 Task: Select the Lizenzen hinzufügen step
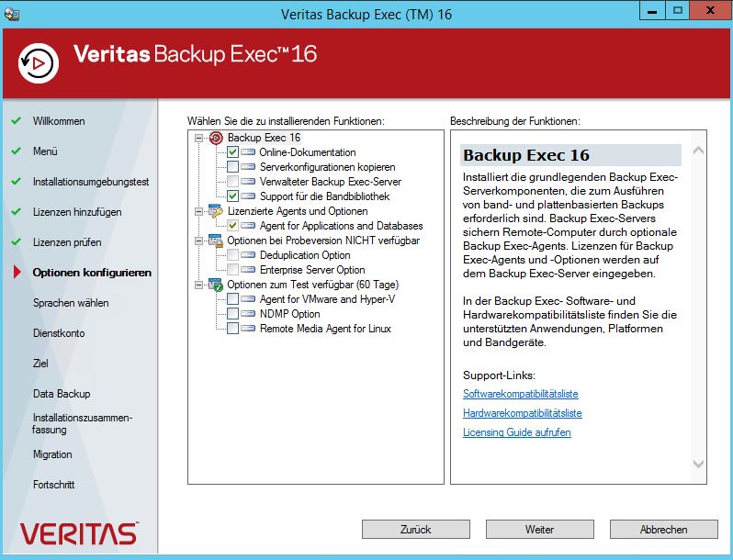[x=77, y=212]
